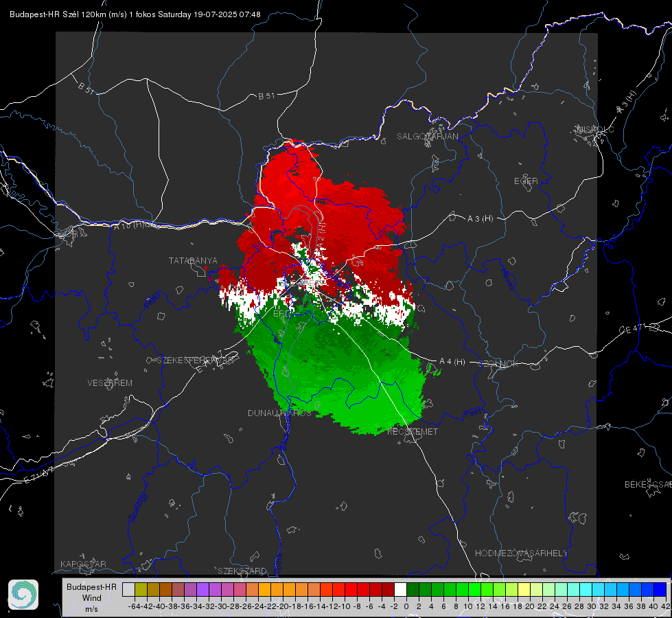Pick the deep blue swatch above 42
672x618 pixels.
[x=660, y=589]
